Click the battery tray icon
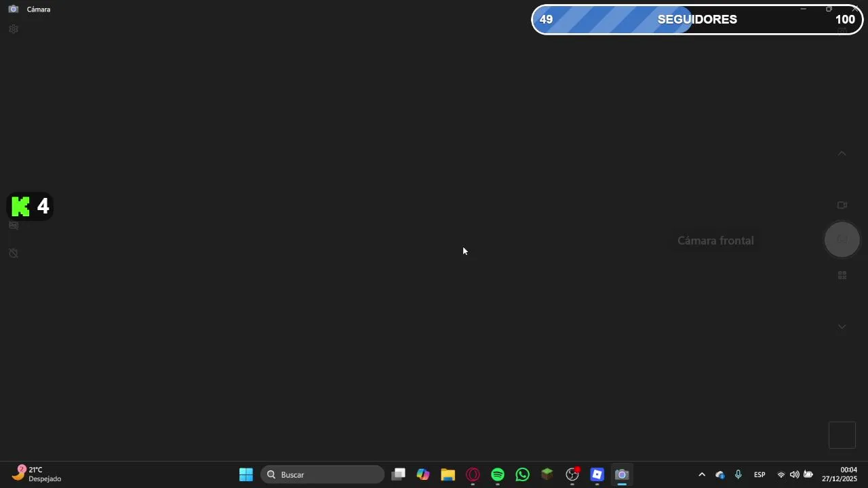The height and width of the screenshot is (488, 868). pyautogui.click(x=808, y=474)
